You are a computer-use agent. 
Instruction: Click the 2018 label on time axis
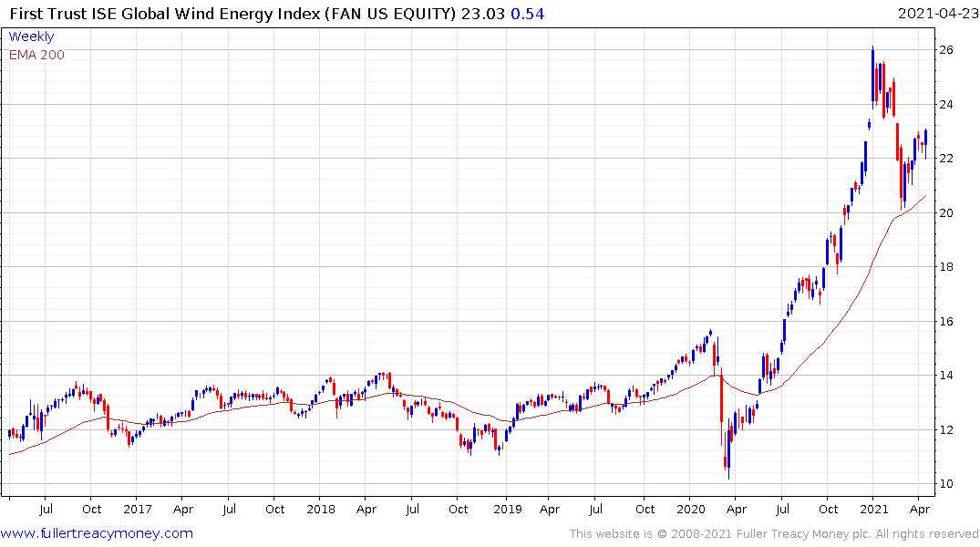pyautogui.click(x=321, y=510)
